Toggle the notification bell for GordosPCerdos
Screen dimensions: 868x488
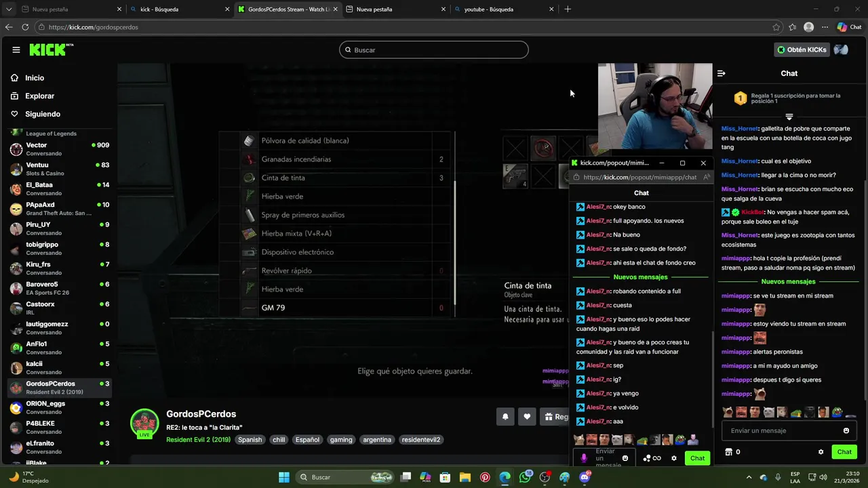click(505, 417)
